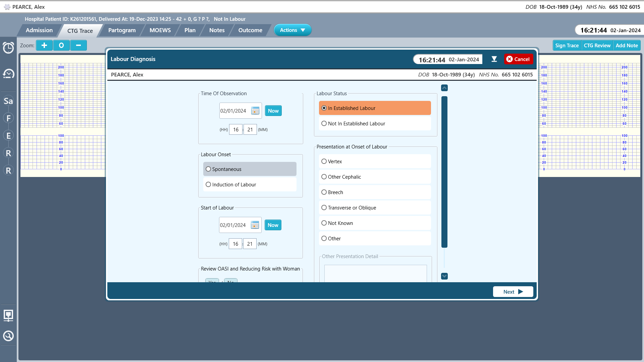Click the Other Presentation Detail text box
Viewport: 644px width, 362px height.
click(376, 274)
